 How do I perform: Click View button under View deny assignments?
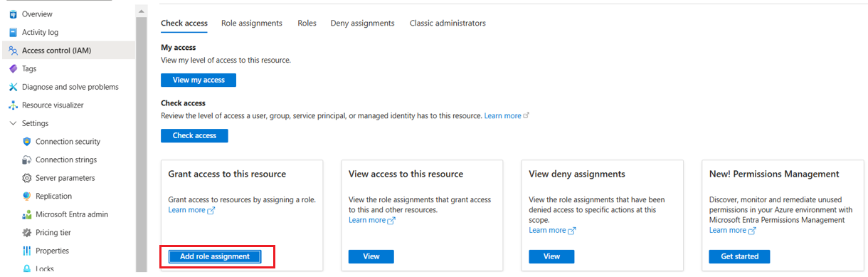tap(551, 257)
